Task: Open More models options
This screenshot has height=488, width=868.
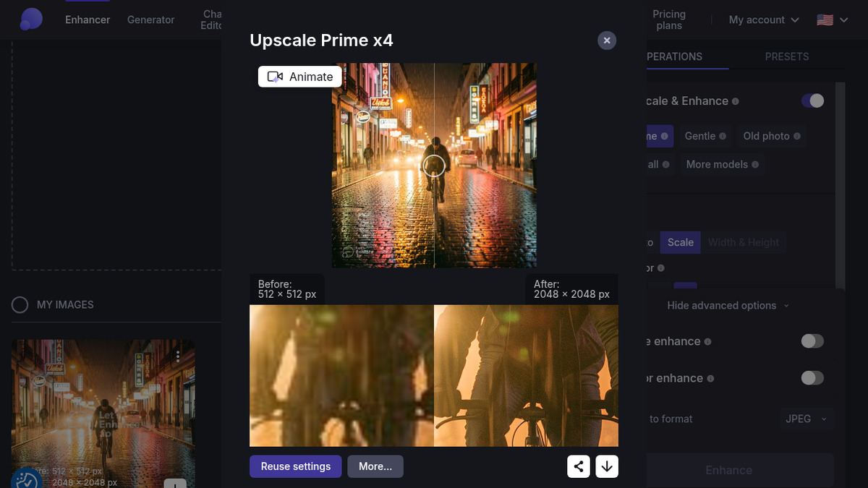Action: click(722, 165)
